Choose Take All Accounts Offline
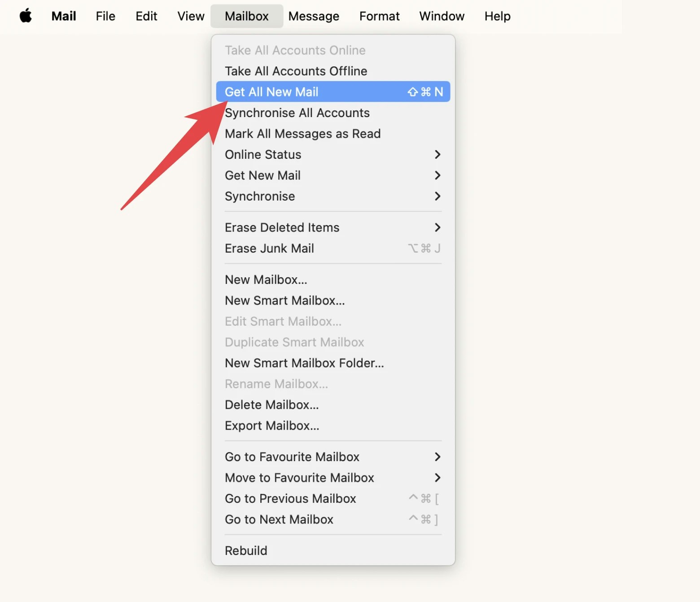This screenshot has width=700, height=602. coord(333,71)
